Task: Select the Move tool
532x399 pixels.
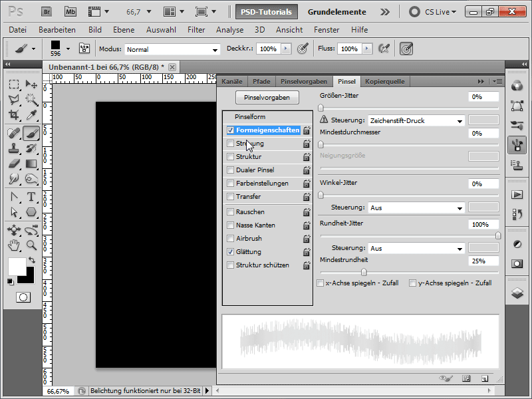Action: [31, 84]
